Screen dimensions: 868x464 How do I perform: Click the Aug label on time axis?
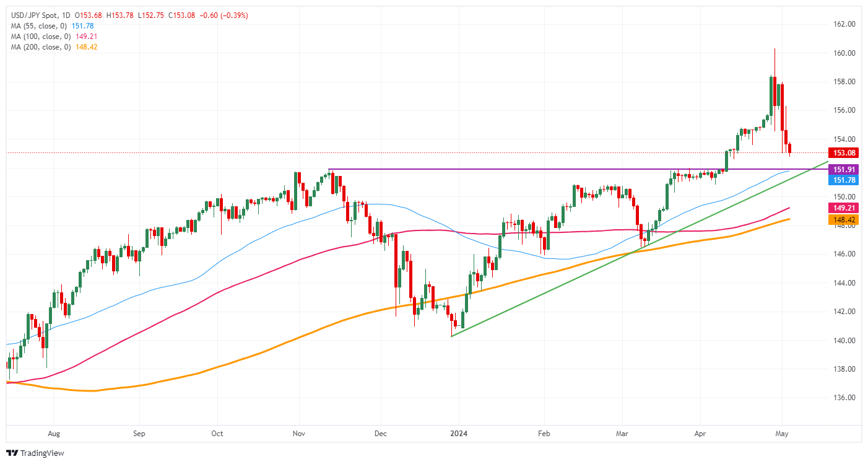click(53, 434)
